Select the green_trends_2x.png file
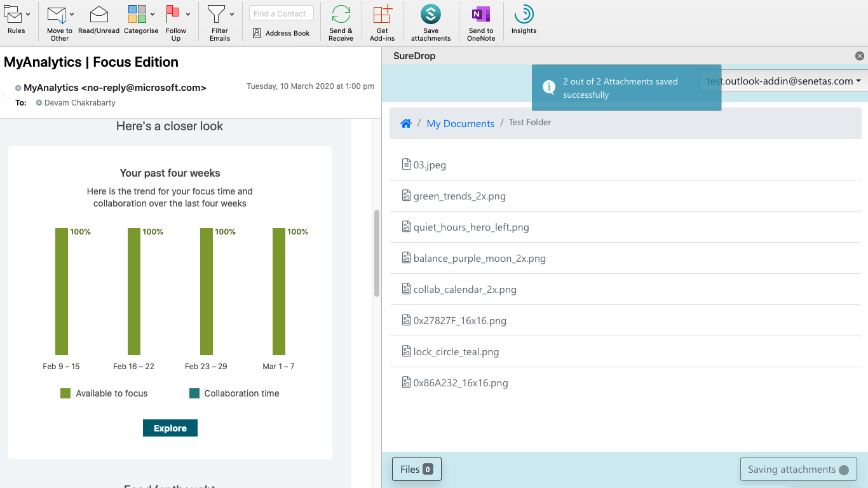The image size is (868, 488). pos(625,196)
